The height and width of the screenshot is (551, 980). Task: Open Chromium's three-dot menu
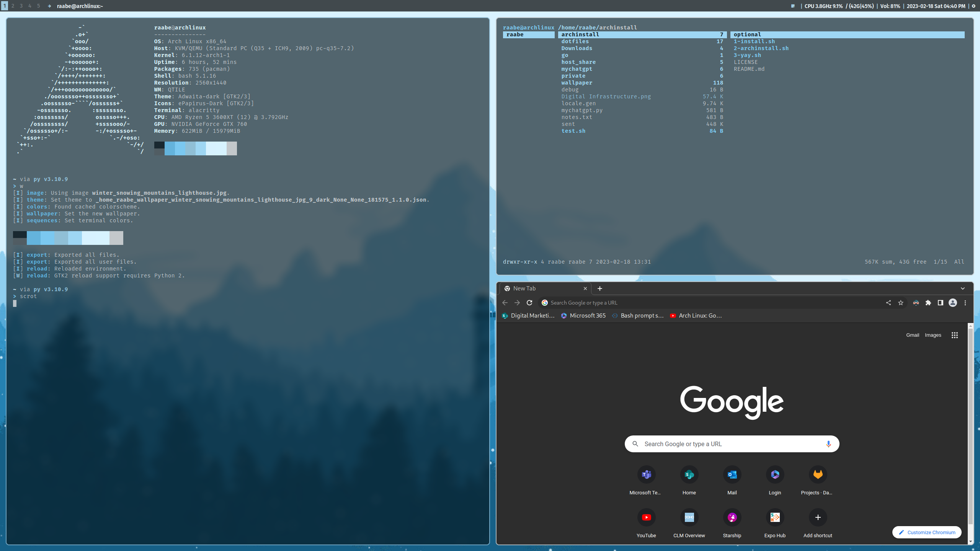[965, 303]
